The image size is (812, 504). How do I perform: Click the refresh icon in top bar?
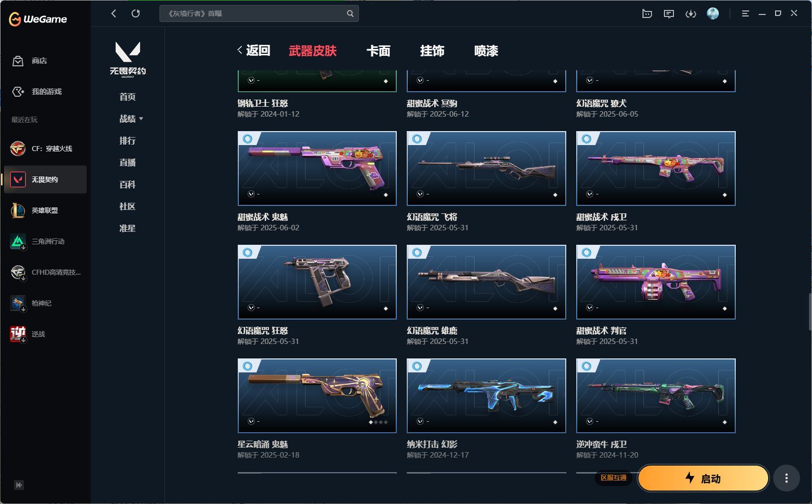(136, 13)
